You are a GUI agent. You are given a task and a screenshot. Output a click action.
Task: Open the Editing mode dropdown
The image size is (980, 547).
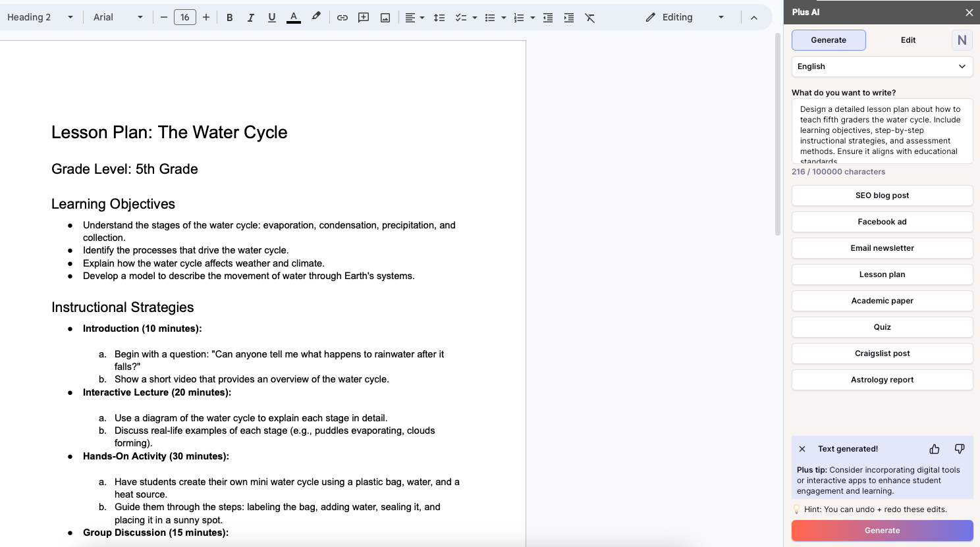click(685, 18)
